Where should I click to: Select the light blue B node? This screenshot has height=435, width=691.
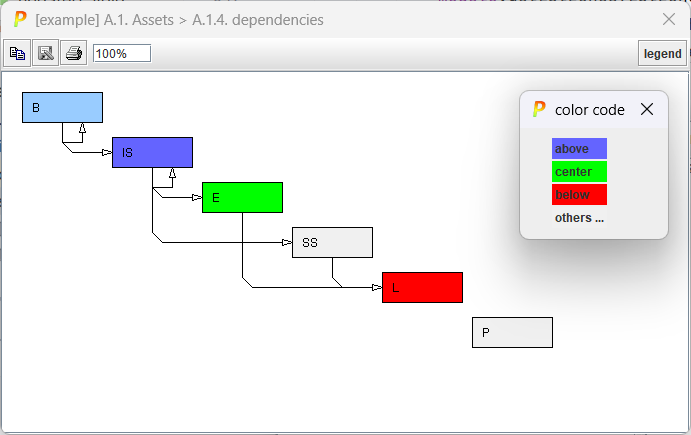[x=63, y=108]
